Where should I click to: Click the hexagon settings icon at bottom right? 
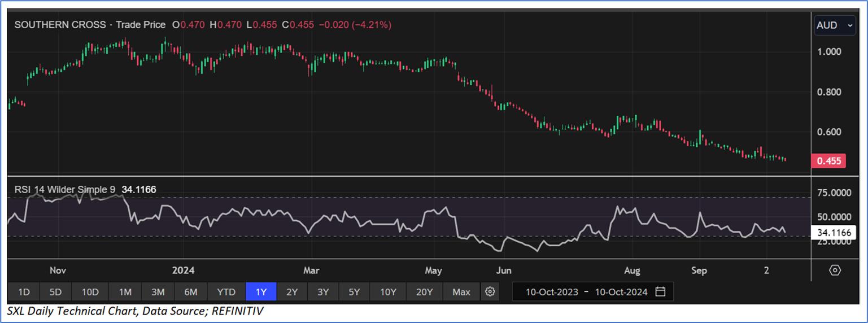point(835,270)
